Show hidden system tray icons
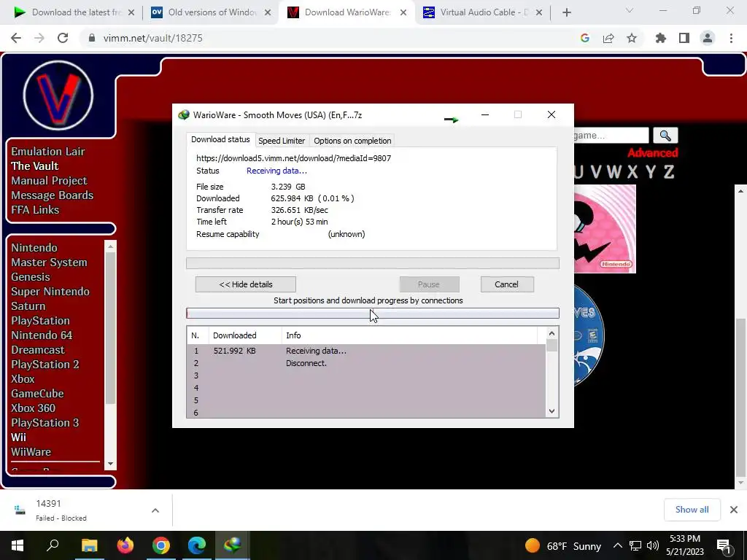Image resolution: width=747 pixels, height=560 pixels. coord(617,545)
